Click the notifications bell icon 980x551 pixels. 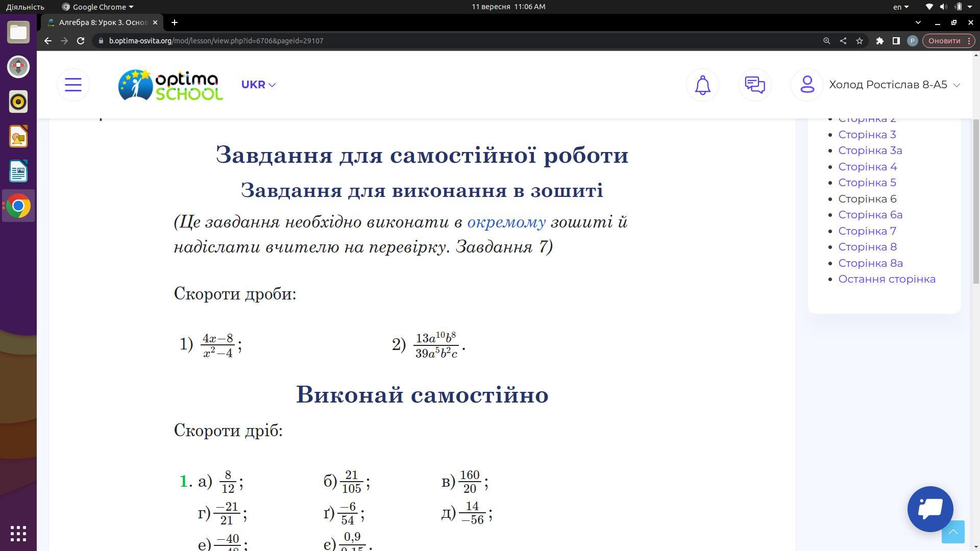[702, 85]
